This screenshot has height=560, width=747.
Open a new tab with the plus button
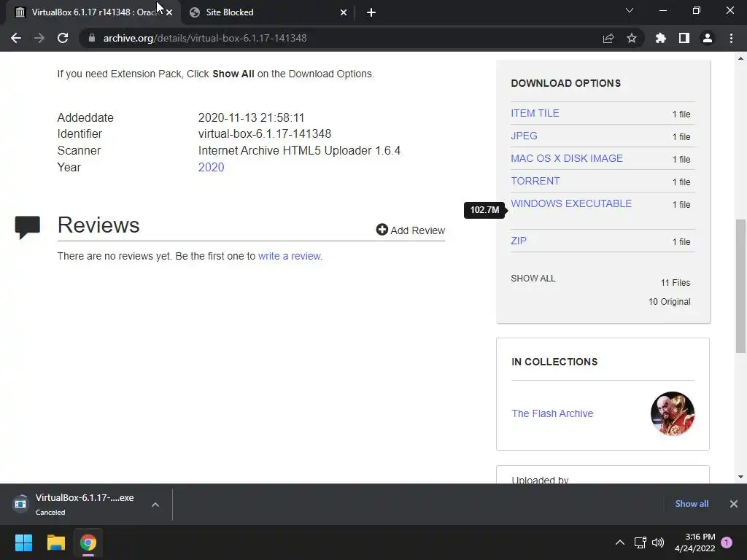click(x=371, y=12)
